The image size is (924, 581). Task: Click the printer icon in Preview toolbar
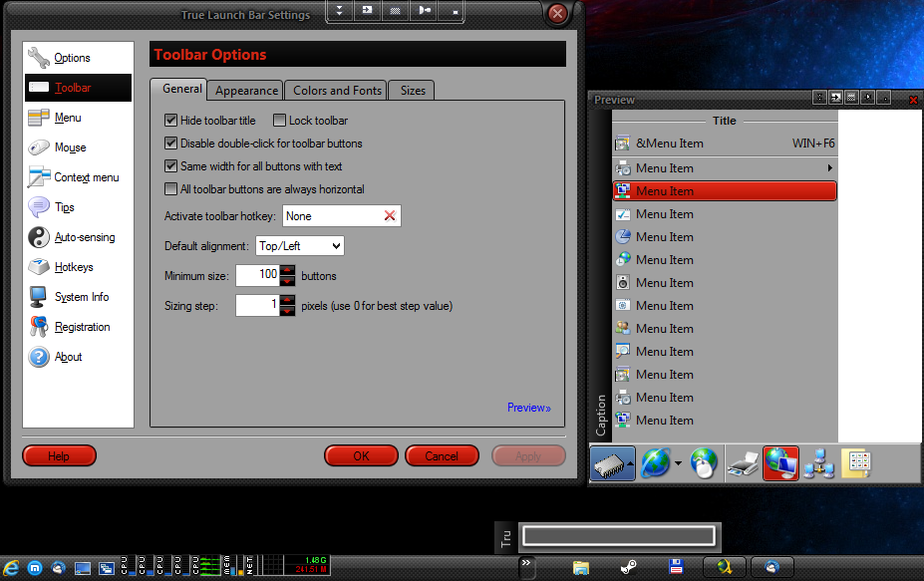743,463
